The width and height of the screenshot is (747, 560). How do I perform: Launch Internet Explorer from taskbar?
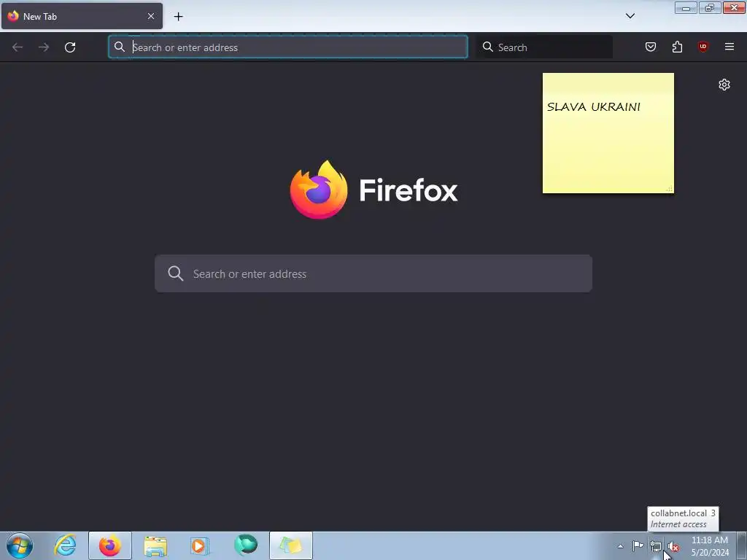coord(65,545)
